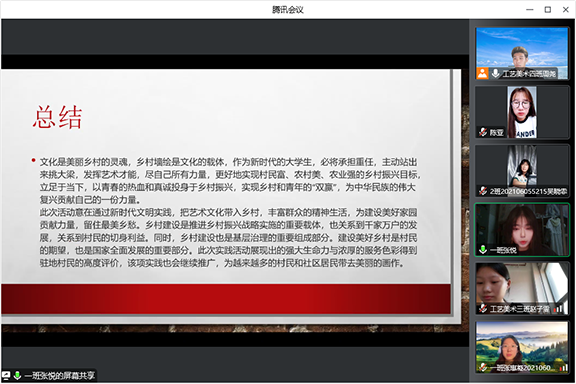This screenshot has height=384, width=576.
Task: Click the orange host icon on first video tile
Action: click(482, 73)
